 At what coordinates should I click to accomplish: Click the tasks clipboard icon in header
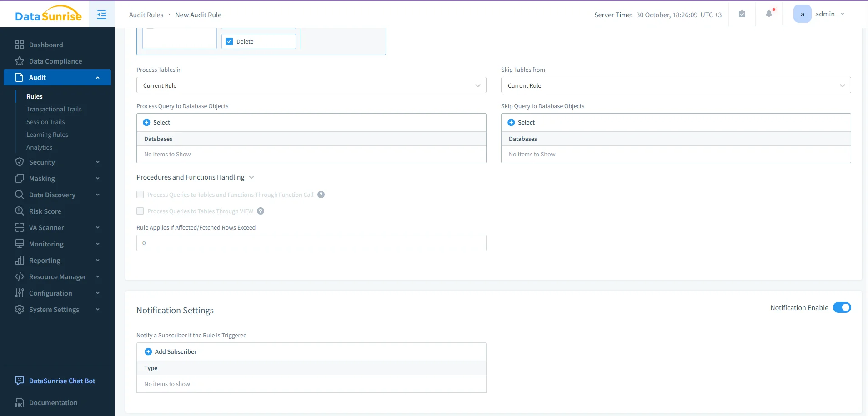coord(743,14)
